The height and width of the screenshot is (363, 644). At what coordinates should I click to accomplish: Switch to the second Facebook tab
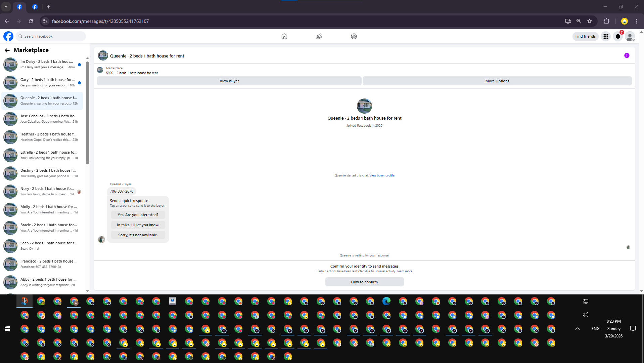click(x=35, y=7)
